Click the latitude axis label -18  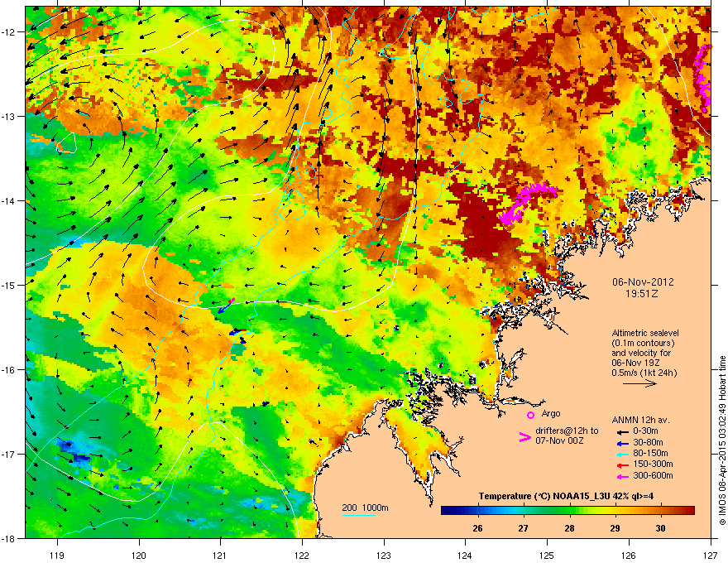tap(9, 538)
